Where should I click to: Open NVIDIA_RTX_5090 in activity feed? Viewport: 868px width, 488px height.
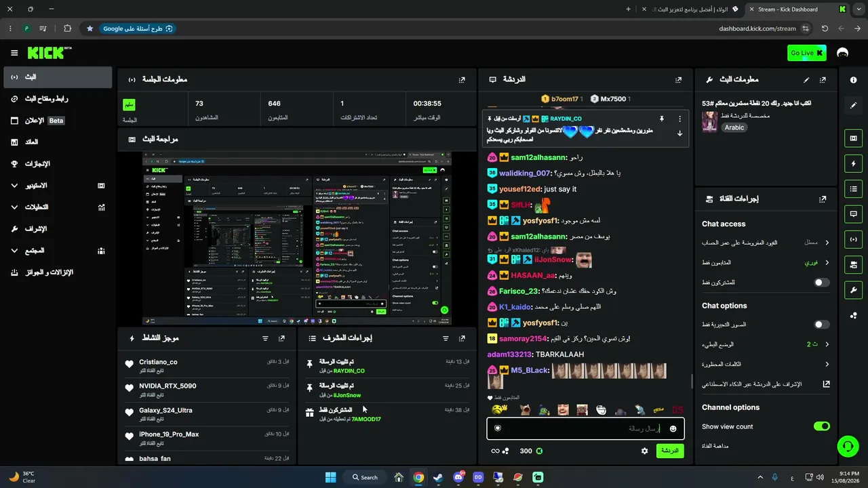click(x=167, y=386)
